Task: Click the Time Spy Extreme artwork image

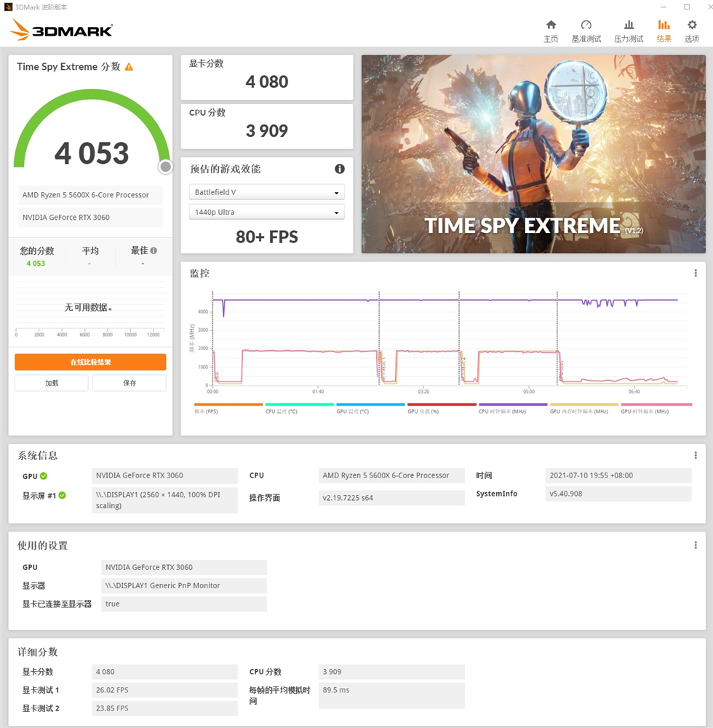Action: click(533, 154)
